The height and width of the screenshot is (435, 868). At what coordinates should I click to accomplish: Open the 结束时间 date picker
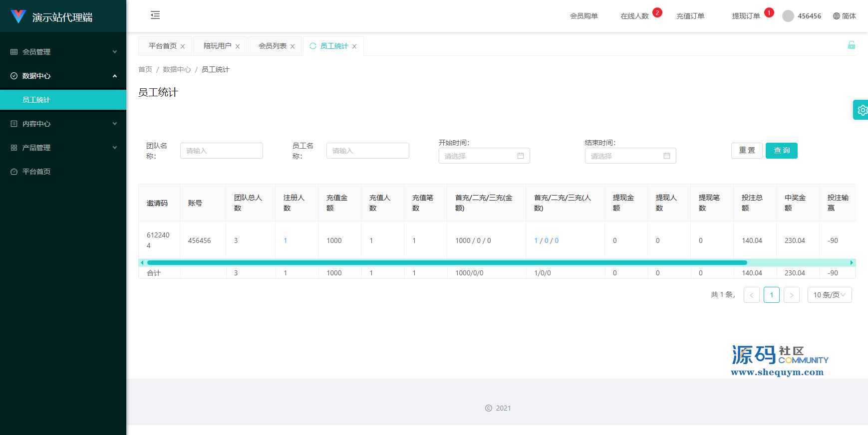(x=630, y=156)
